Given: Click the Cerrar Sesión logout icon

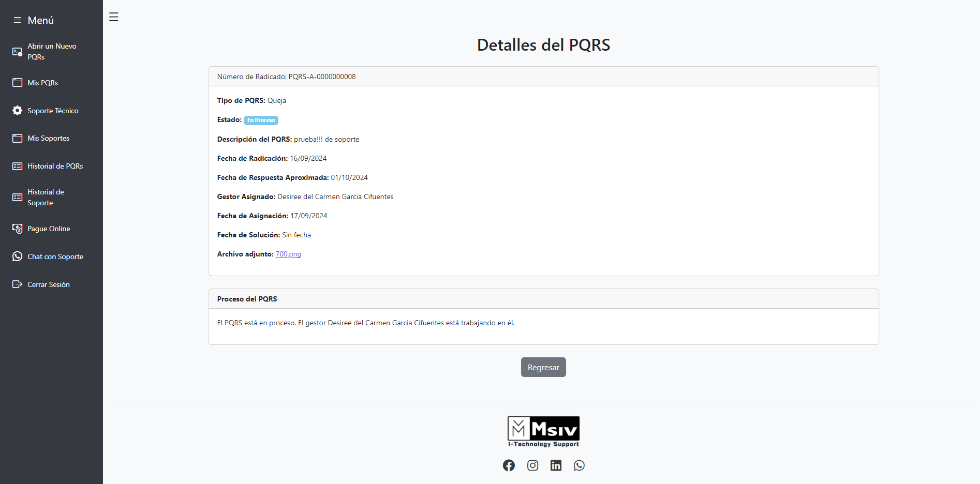Looking at the screenshot, I should (17, 284).
